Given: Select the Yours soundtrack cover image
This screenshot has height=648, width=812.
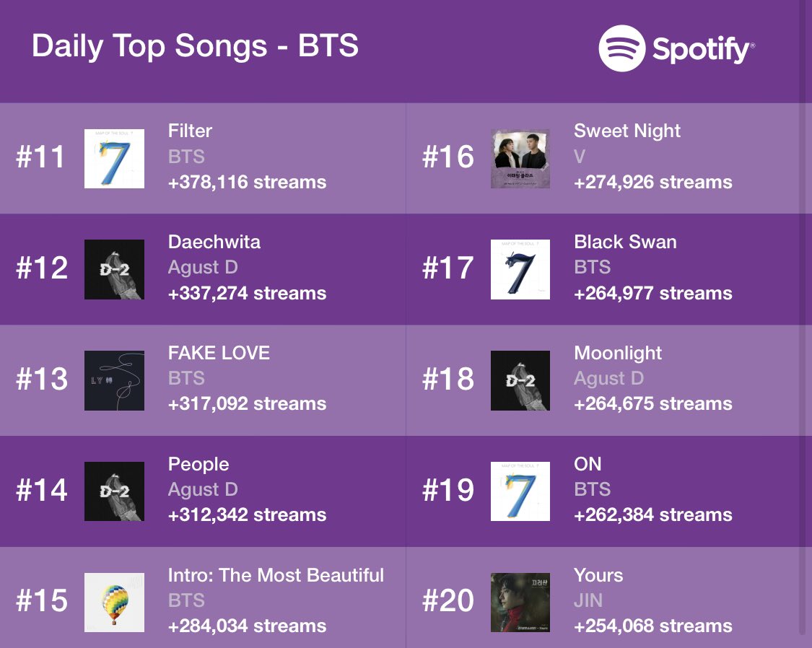Looking at the screenshot, I should click(x=520, y=603).
